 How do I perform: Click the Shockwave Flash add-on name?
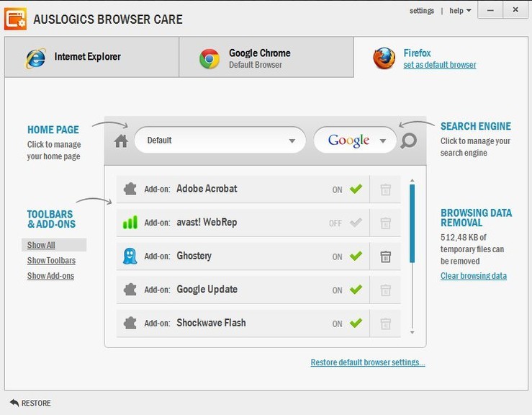click(x=211, y=323)
